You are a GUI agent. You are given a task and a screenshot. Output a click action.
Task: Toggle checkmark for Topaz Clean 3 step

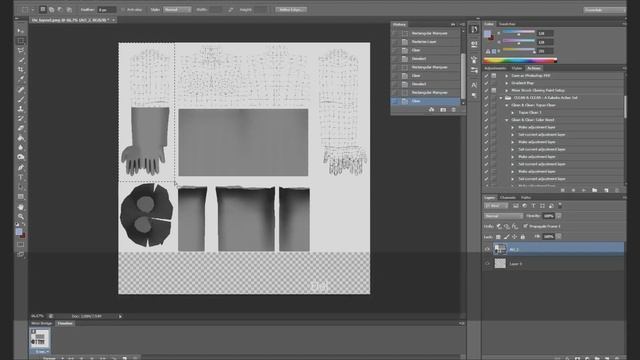pyautogui.click(x=486, y=112)
